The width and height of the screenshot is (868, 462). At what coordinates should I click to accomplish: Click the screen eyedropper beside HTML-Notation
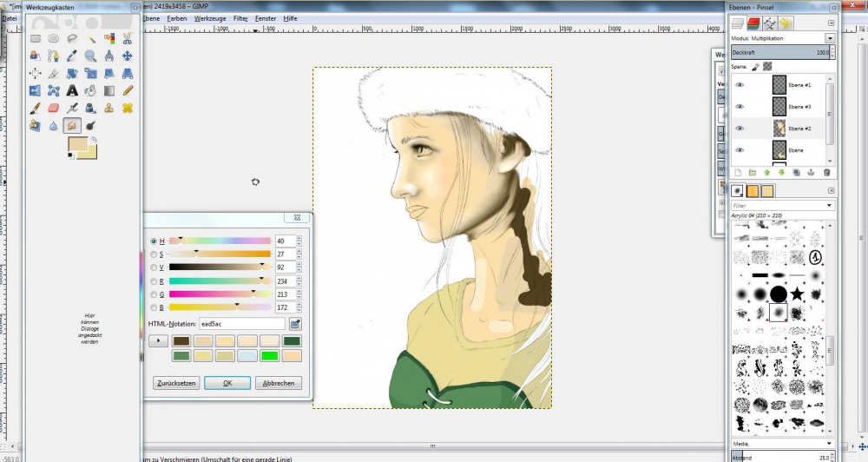tap(295, 324)
